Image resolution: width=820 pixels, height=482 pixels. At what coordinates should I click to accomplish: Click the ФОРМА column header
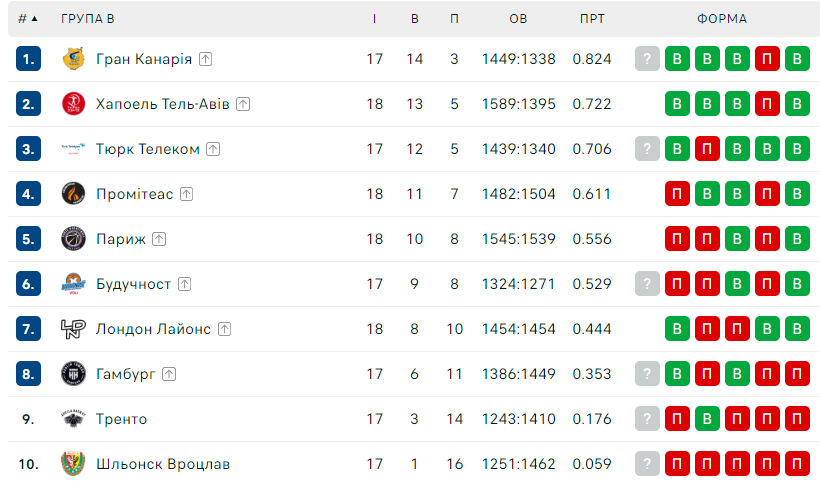point(722,19)
